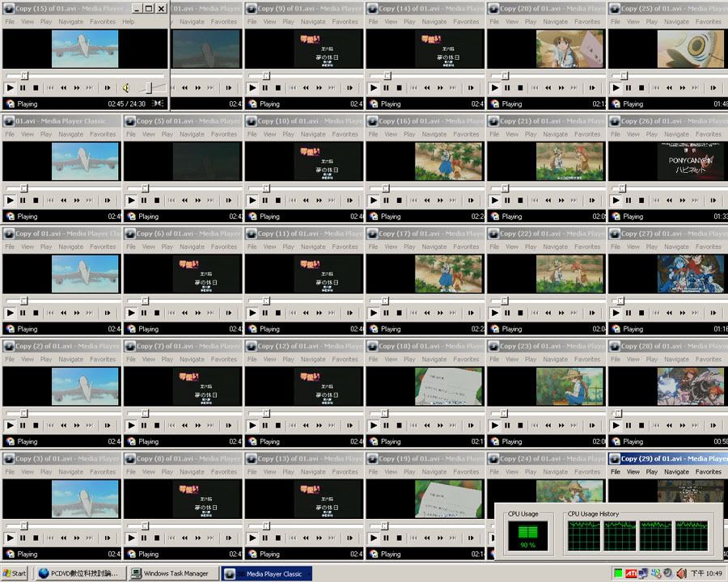This screenshot has height=582, width=728.
Task: Pause video in Copy (2) of 01.avi
Action: point(23,426)
